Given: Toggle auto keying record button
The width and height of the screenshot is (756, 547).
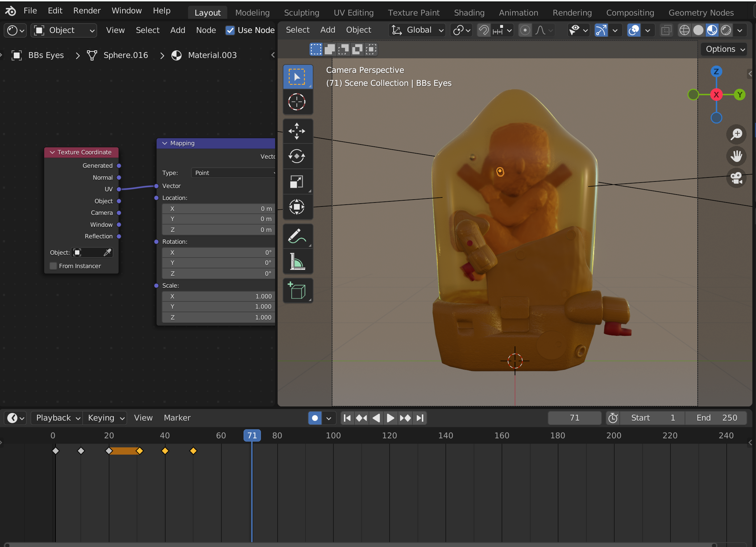Looking at the screenshot, I should click(315, 418).
